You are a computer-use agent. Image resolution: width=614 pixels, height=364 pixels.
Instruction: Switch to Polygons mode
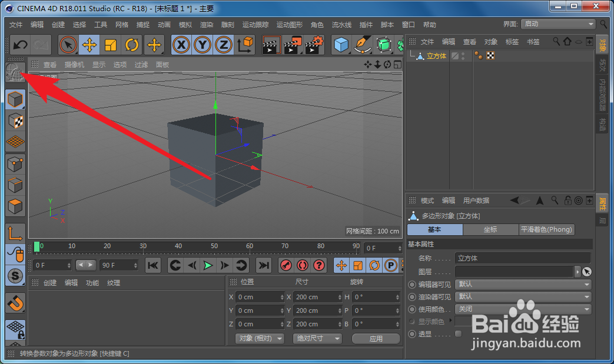pos(15,206)
